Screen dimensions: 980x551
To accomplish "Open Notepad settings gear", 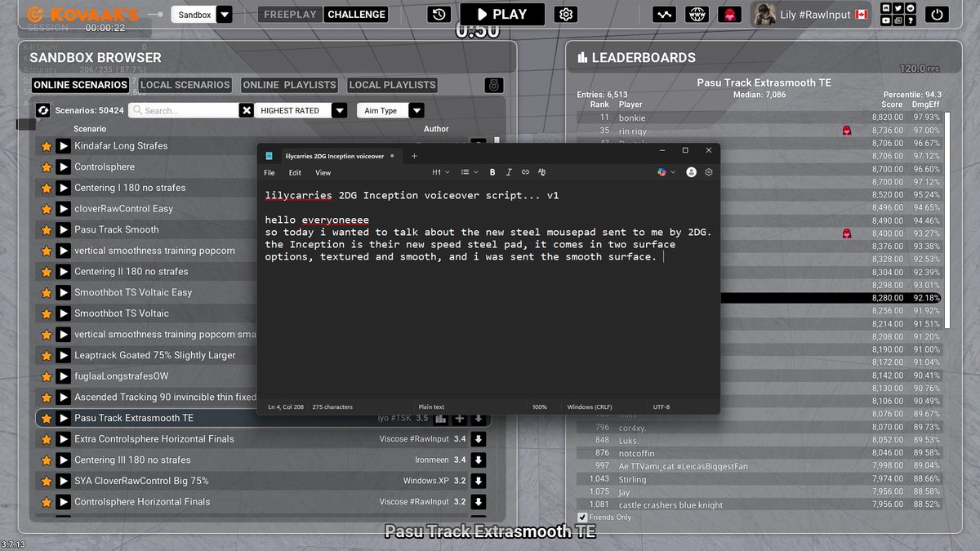I will coord(709,172).
